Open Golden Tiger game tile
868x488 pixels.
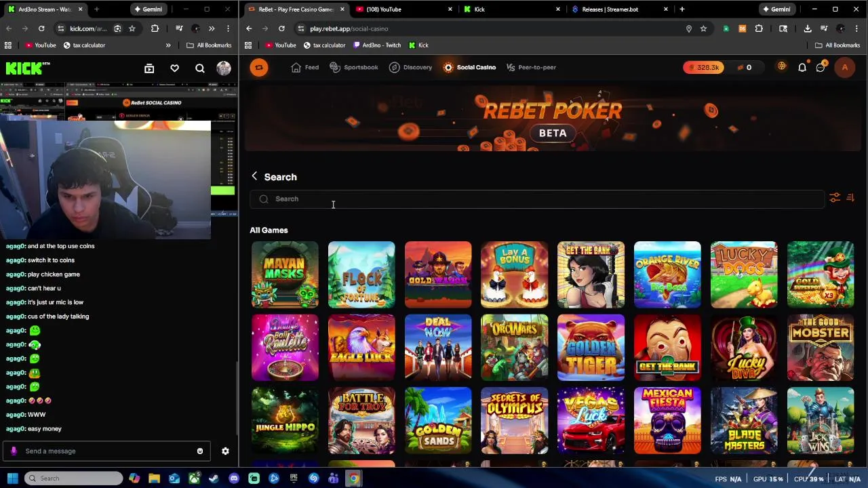coord(591,348)
